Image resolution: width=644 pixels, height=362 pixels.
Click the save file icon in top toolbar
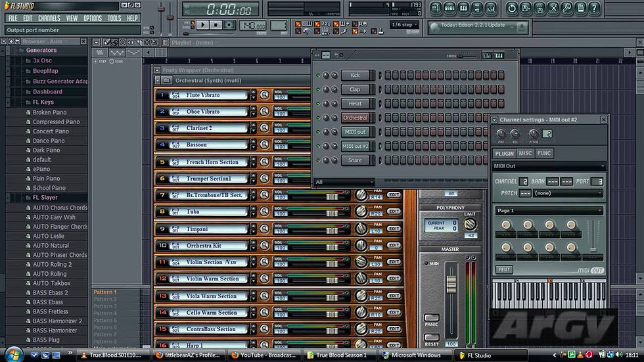coord(526,8)
